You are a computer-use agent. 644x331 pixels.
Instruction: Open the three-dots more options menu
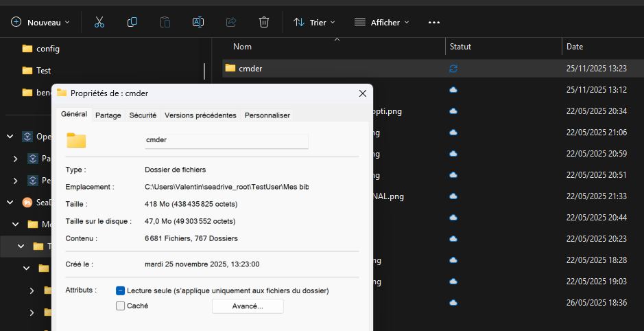433,22
